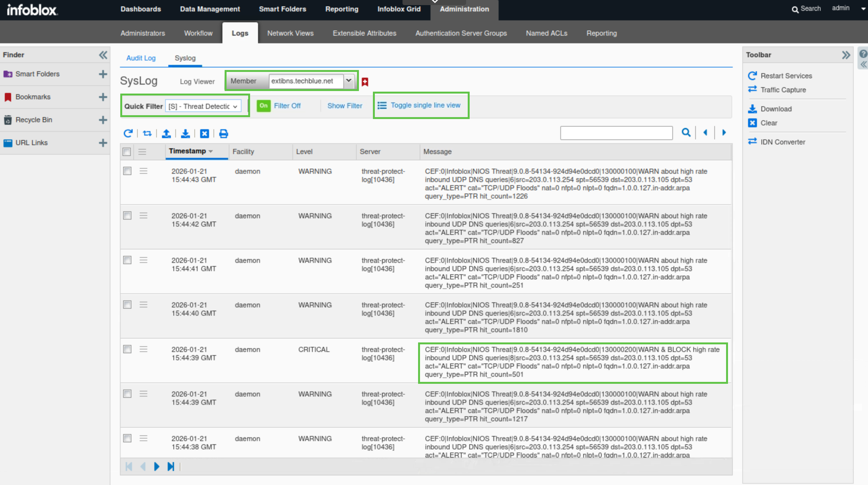This screenshot has width=868, height=485.
Task: Open the Quick Filter dropdown
Action: (203, 106)
